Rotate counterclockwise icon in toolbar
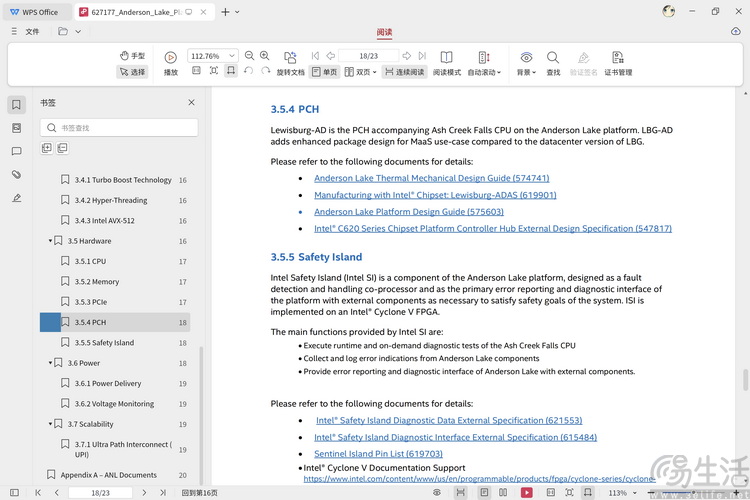 click(x=248, y=71)
